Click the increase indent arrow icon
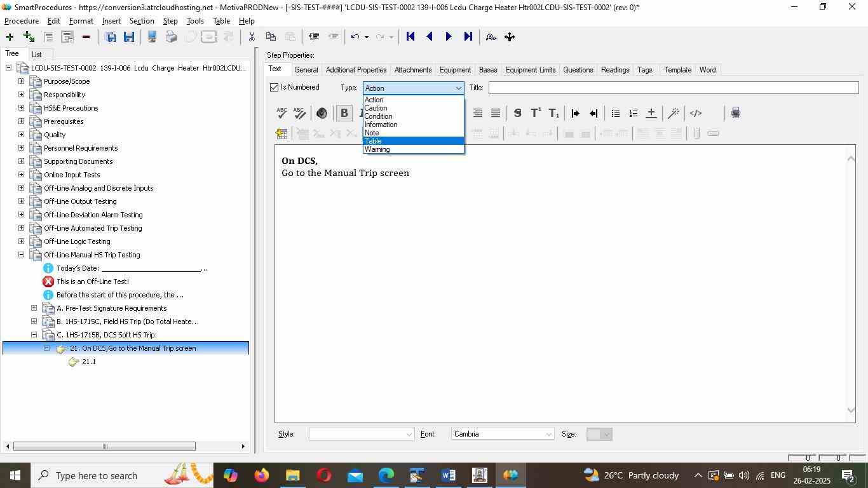This screenshot has width=868, height=488. (x=575, y=113)
